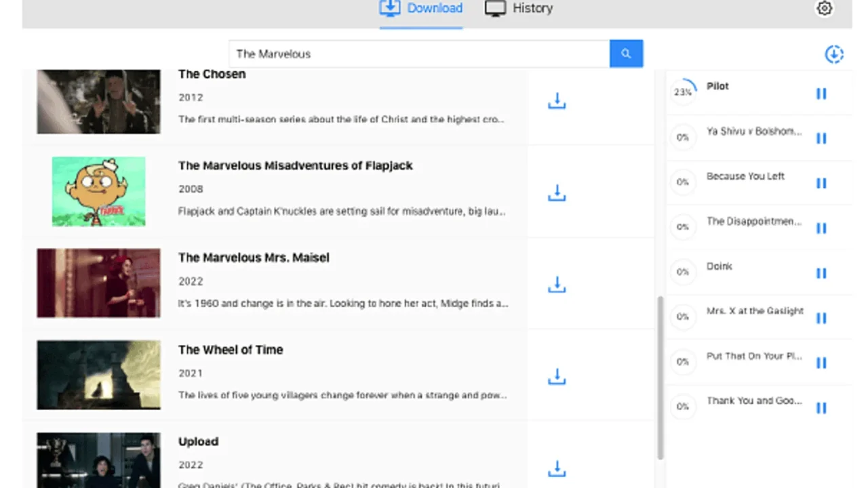The width and height of the screenshot is (868, 488).
Task: Select The Chosen title
Action: click(x=212, y=74)
